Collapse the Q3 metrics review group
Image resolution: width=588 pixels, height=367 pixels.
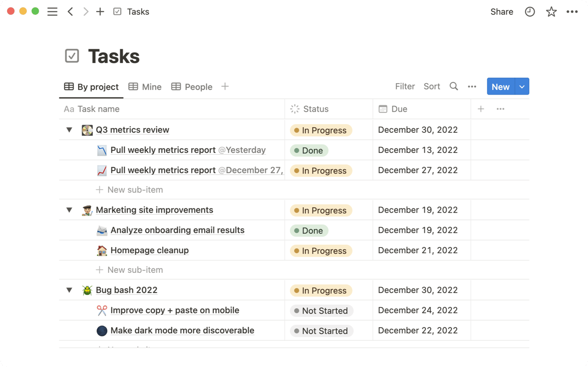pos(69,130)
